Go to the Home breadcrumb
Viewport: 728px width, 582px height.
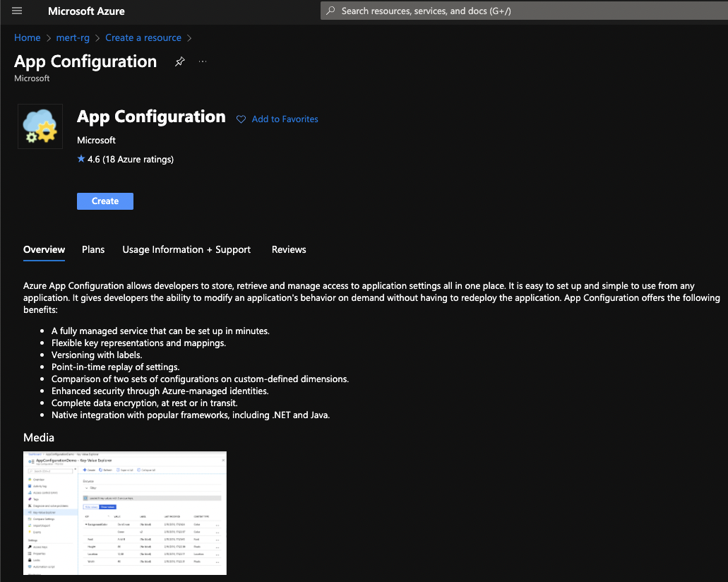click(x=28, y=37)
